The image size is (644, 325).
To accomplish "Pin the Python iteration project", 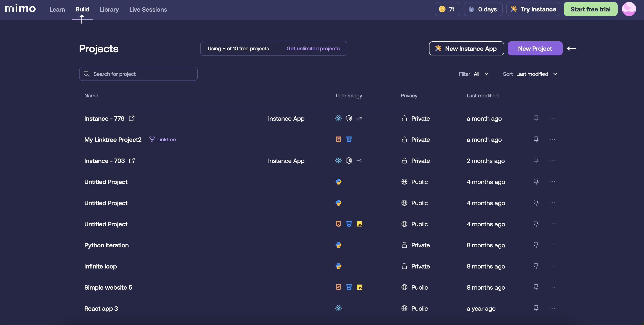I will [536, 245].
